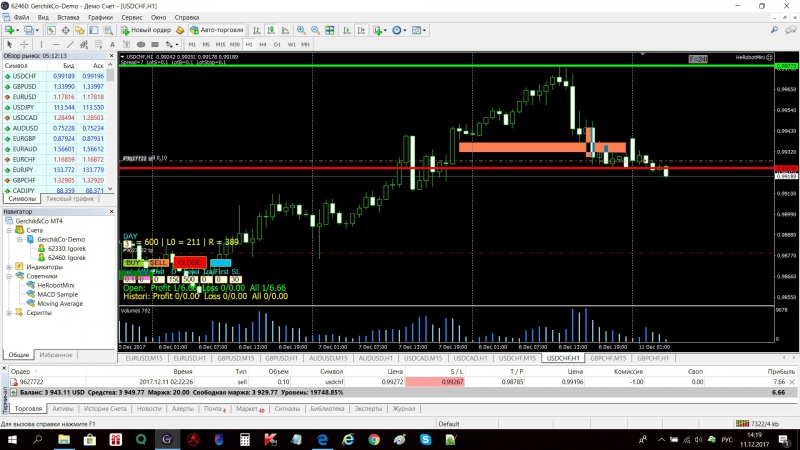This screenshot has width=800, height=450.
Task: Select the rectangle drawing tool
Action: coord(155,44)
